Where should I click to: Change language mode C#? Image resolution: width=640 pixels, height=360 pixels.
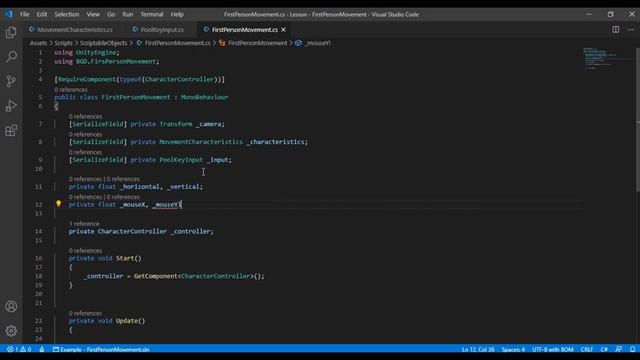604,349
